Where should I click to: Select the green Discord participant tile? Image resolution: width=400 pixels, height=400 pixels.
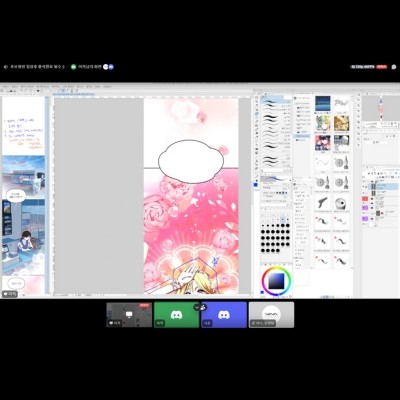pyautogui.click(x=177, y=315)
